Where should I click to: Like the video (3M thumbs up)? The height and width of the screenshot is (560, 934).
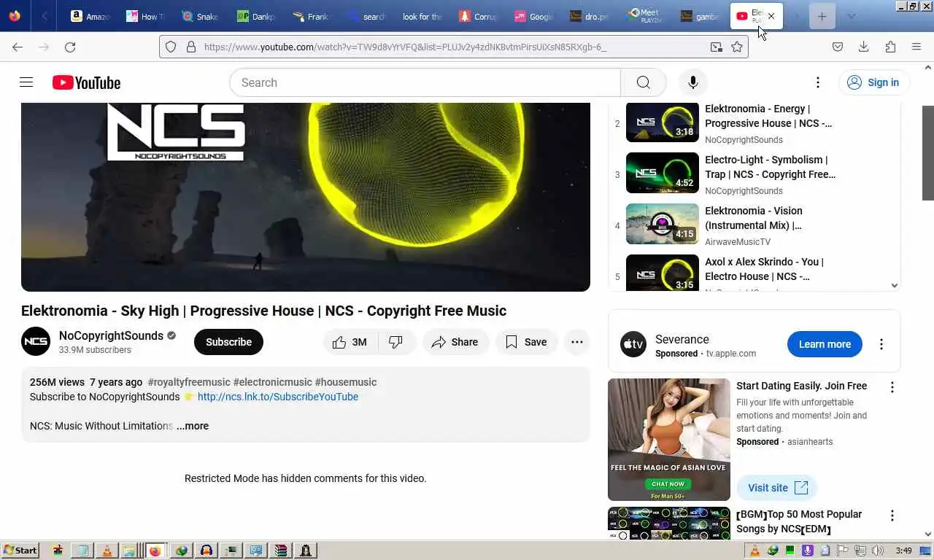coord(350,342)
